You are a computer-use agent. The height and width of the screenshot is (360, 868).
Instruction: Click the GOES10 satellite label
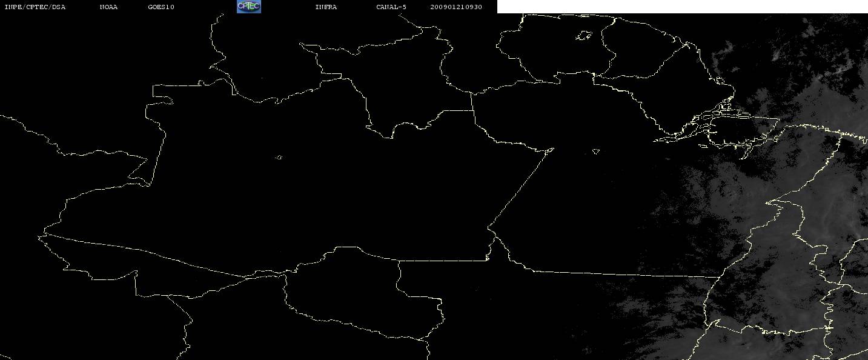(161, 7)
